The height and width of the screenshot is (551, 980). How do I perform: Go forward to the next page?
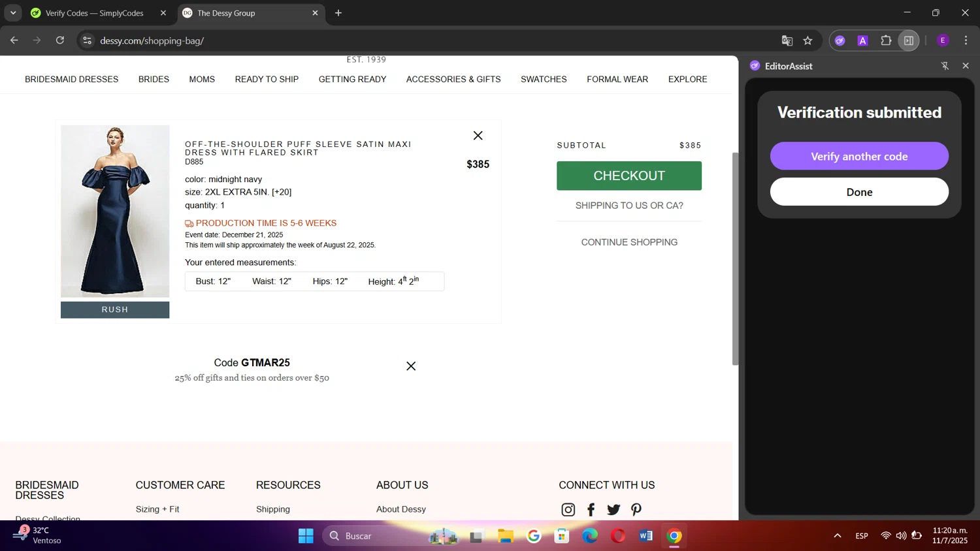37,40
